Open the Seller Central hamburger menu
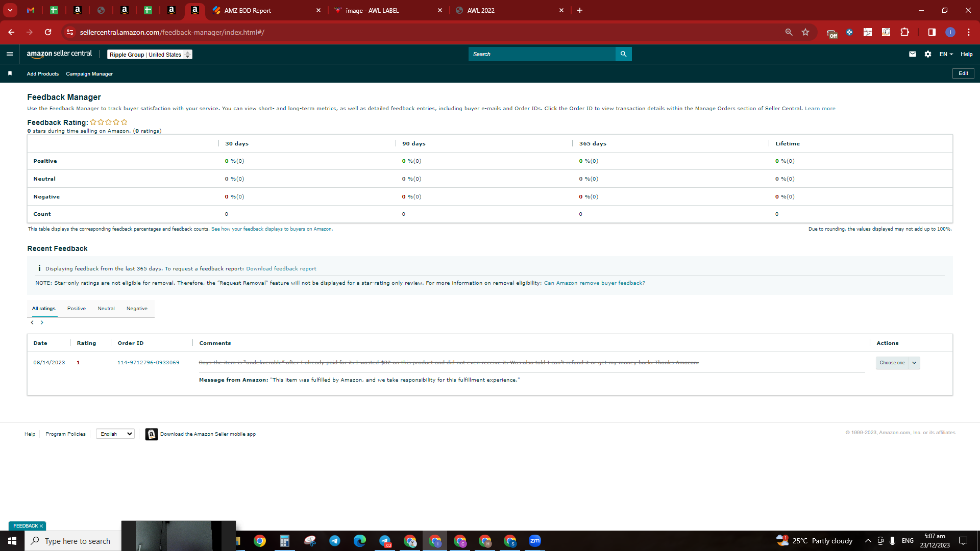The height and width of the screenshot is (551, 980). tap(10, 54)
